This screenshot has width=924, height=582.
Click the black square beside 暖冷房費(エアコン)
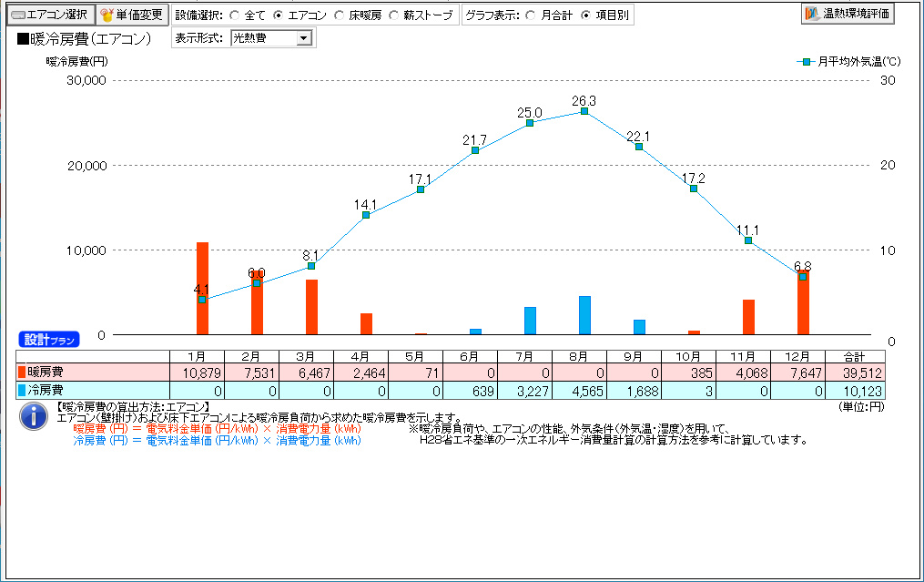(x=22, y=39)
